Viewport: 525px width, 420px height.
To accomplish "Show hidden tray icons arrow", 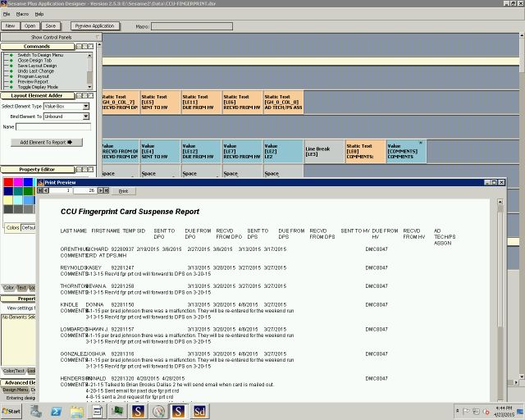I will click(458, 411).
